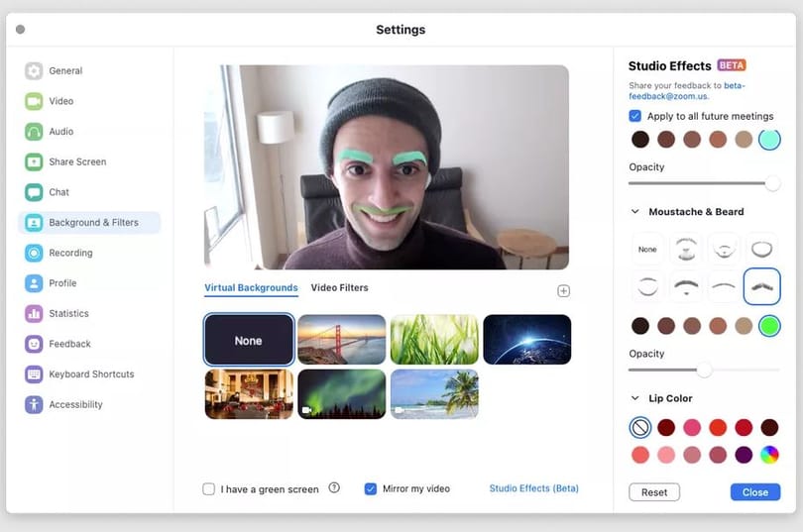The height and width of the screenshot is (532, 803).
Task: Choose the thin pencil moustache style
Action: pyautogui.click(x=724, y=286)
